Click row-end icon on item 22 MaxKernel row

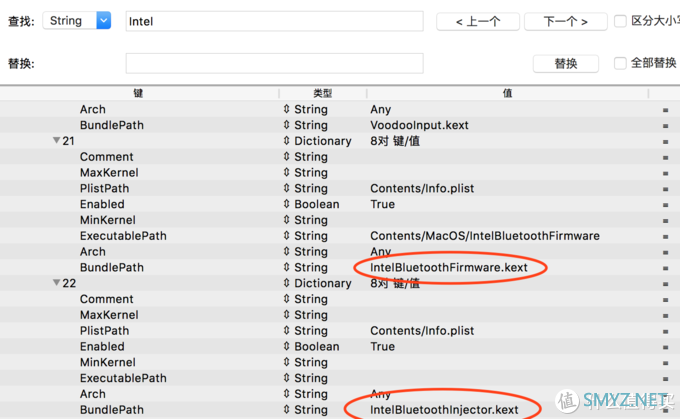pos(665,316)
